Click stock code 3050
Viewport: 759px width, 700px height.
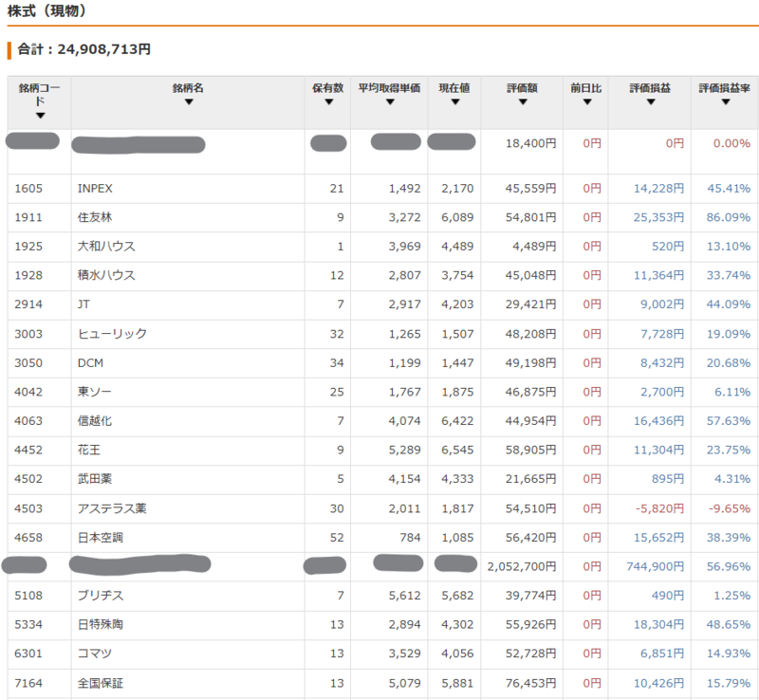click(x=28, y=363)
